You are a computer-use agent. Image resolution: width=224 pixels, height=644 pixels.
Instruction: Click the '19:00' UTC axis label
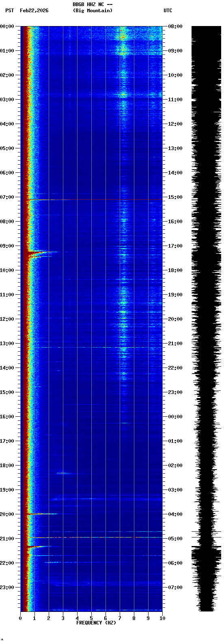175,295
